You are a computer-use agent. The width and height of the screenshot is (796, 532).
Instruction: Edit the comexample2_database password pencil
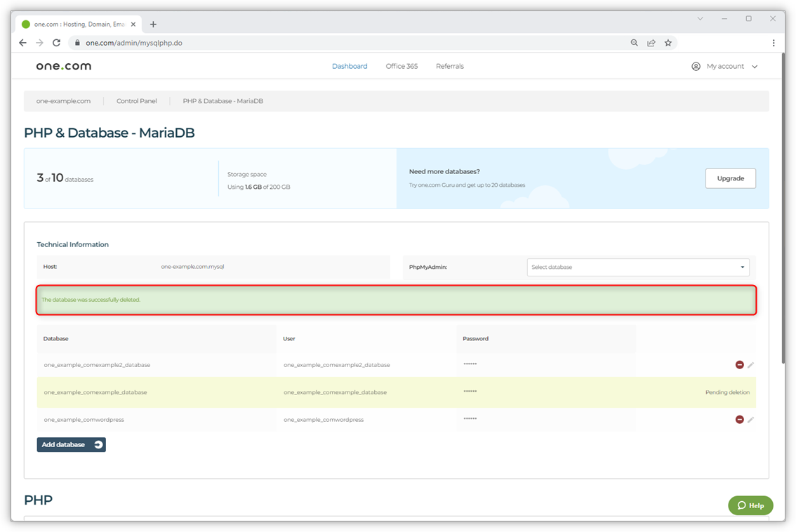[x=750, y=365]
